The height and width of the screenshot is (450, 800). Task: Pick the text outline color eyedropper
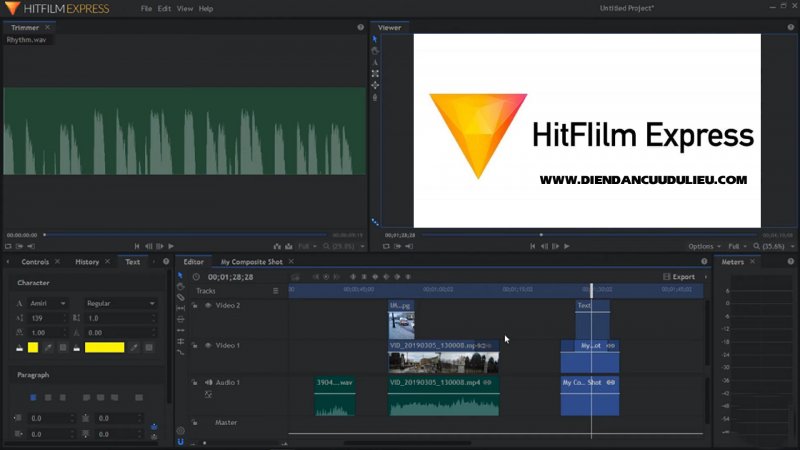pos(134,347)
